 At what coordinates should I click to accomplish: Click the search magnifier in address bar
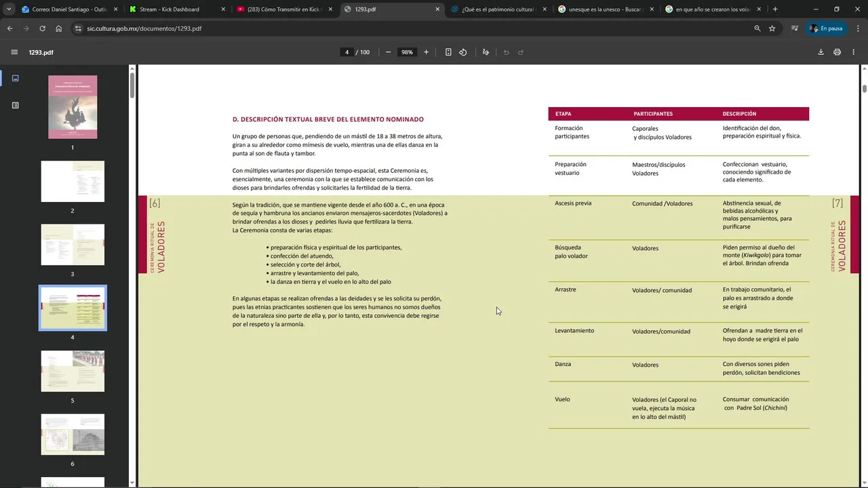tap(757, 28)
